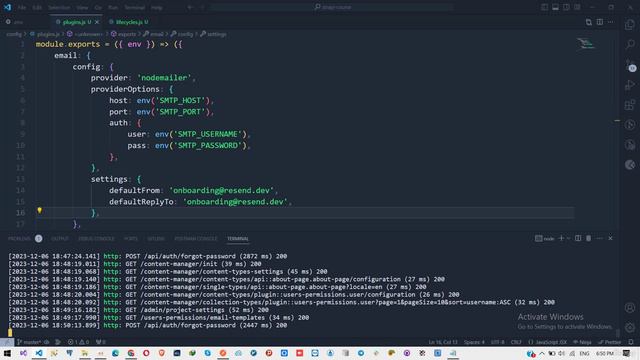Click the 'nodemailer' string on line 4
This screenshot has height=360, width=640.
point(164,78)
